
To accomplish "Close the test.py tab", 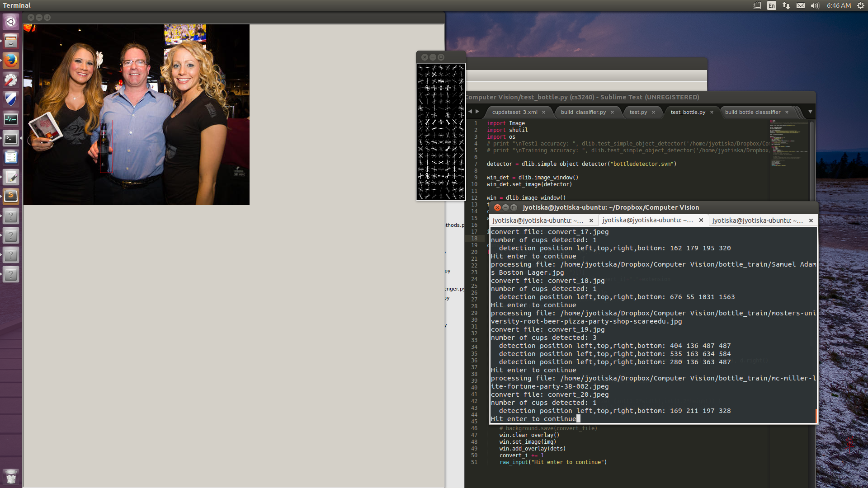I will (653, 112).
